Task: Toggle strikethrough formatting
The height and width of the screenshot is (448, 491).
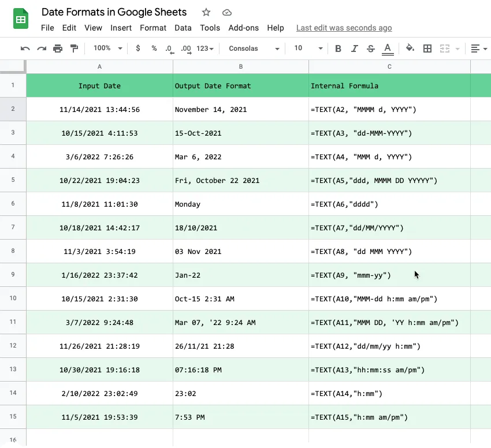Action: 370,48
